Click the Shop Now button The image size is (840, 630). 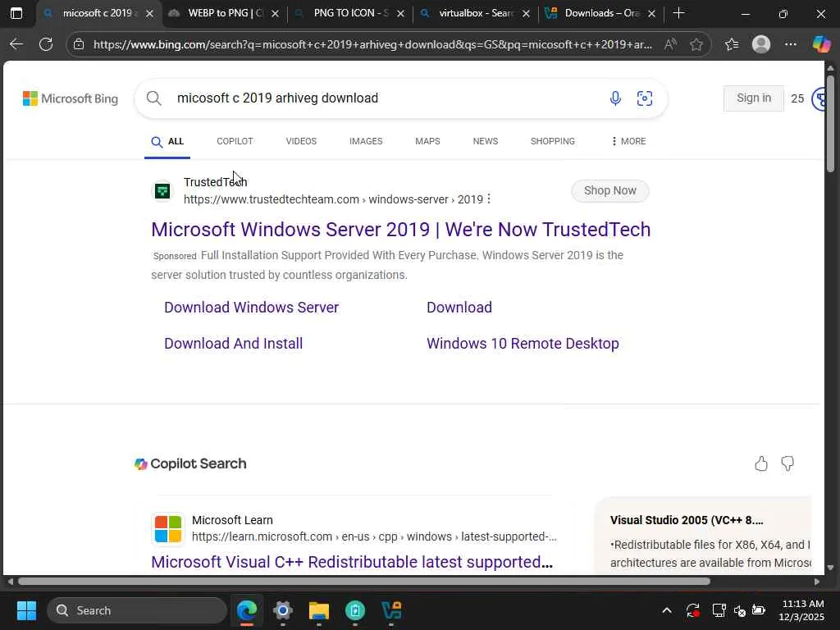[610, 190]
